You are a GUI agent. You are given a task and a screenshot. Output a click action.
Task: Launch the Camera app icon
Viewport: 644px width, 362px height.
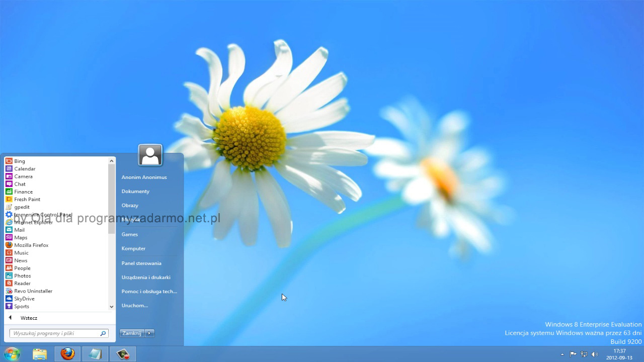click(x=9, y=176)
